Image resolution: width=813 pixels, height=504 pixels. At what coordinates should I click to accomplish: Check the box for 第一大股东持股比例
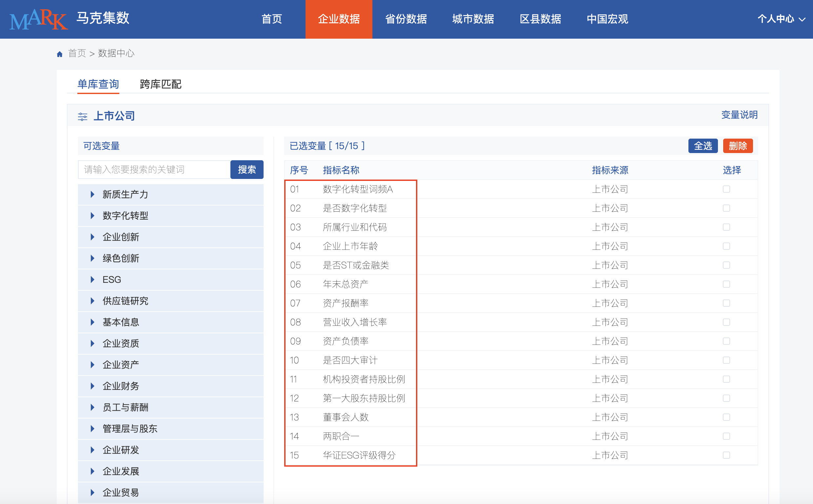click(x=726, y=398)
